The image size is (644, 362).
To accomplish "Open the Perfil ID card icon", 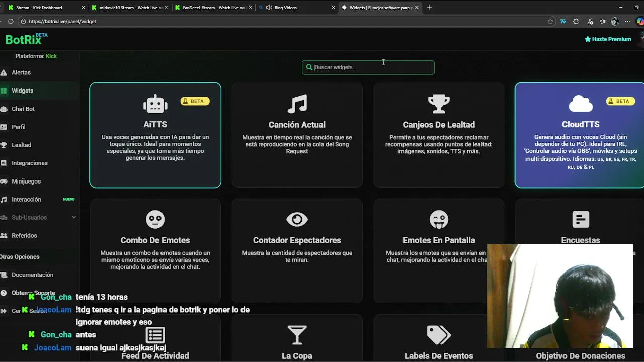I will click(4, 127).
